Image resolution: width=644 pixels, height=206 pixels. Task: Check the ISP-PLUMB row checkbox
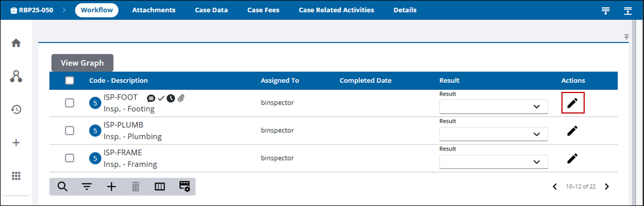pos(70,131)
